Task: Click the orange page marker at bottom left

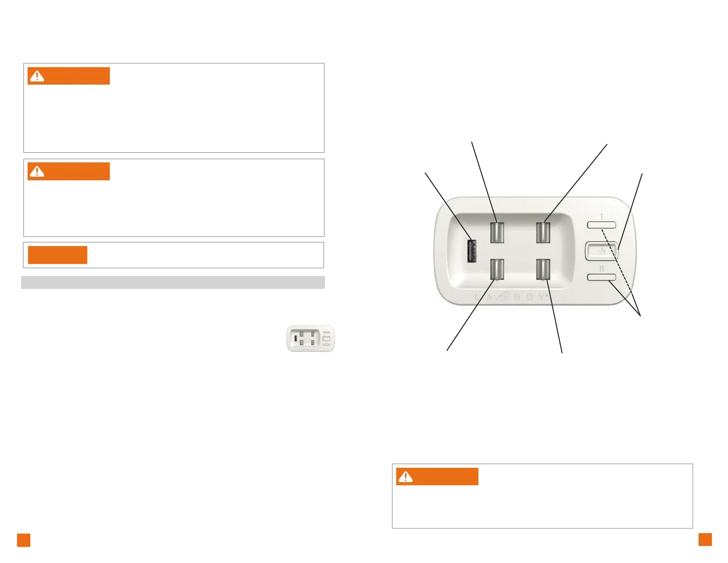Action: click(23, 540)
